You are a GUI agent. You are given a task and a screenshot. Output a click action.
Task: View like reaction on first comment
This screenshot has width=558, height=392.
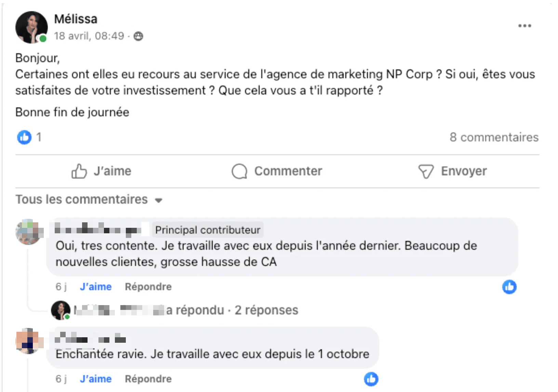point(509,287)
